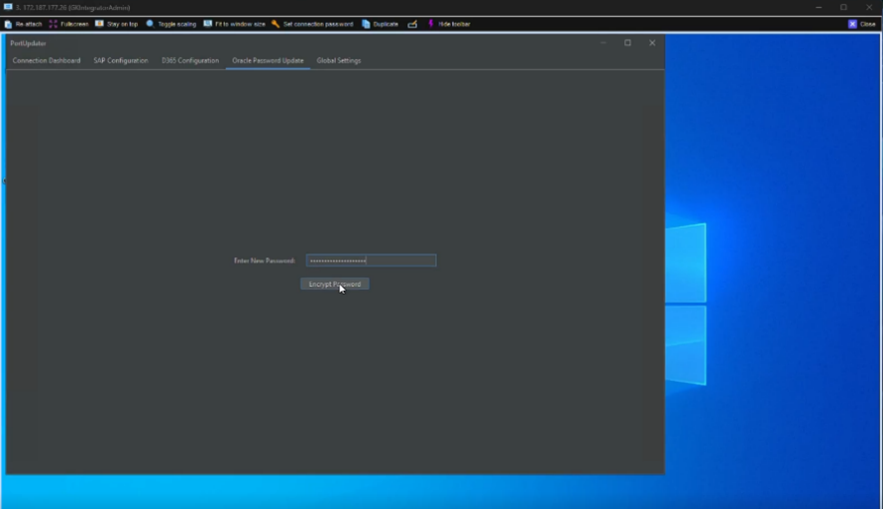Click the icon right of Duplicate
Screen dimensions: 883x509
pos(412,24)
